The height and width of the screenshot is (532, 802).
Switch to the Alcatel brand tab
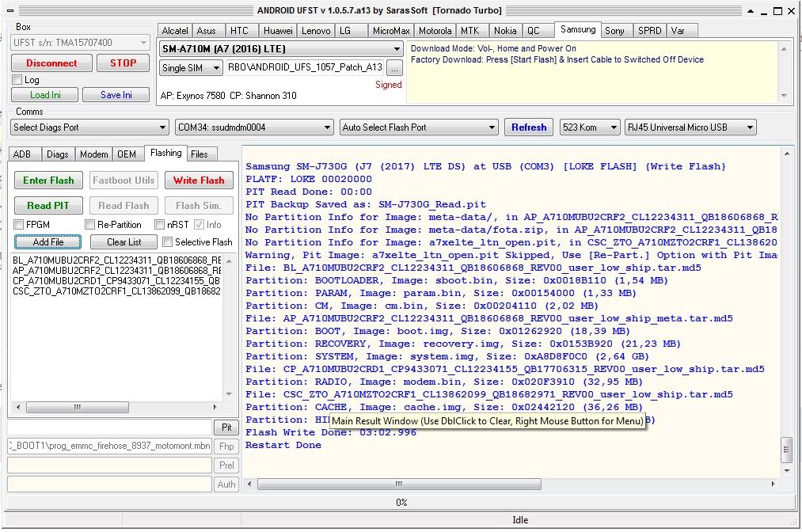tap(175, 31)
